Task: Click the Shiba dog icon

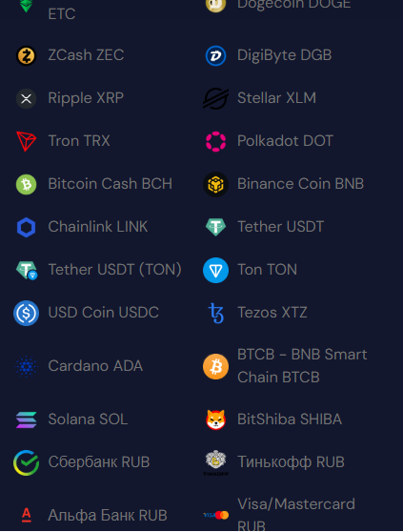Action: click(215, 419)
